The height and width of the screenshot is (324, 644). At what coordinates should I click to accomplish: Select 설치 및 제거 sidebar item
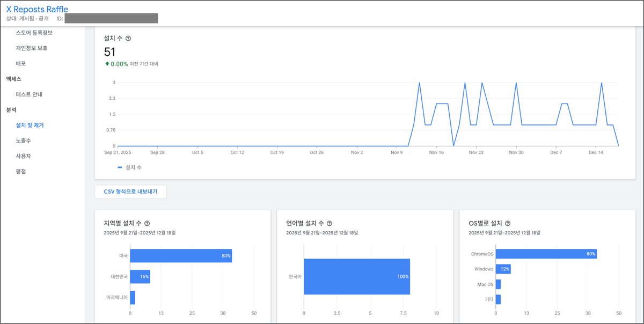point(30,125)
